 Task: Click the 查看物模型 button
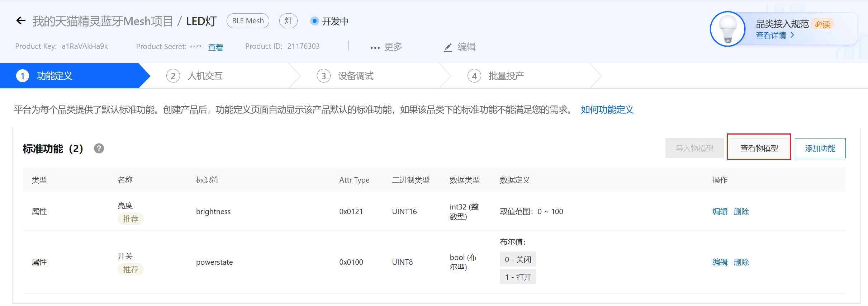tap(759, 148)
